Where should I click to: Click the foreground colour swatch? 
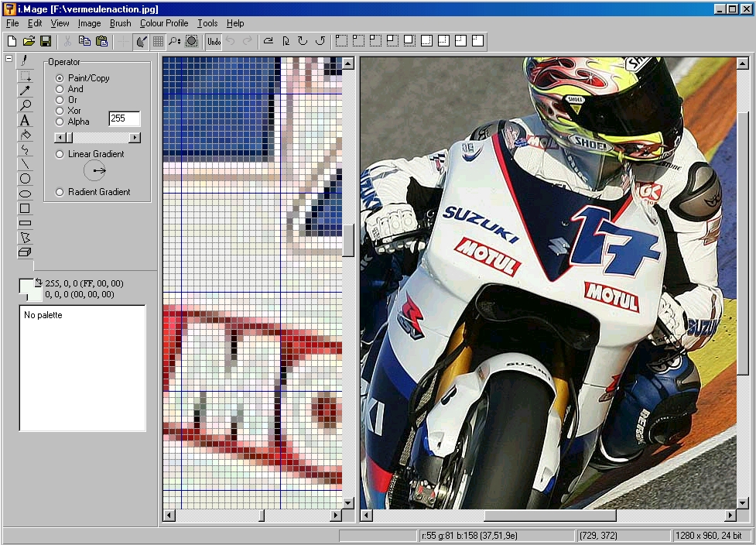(26, 286)
